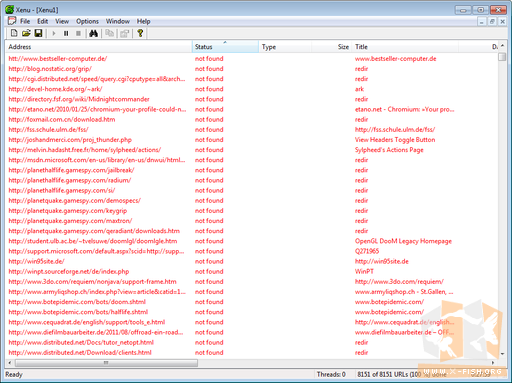Select planethalflife.gamespy.com/si/ address
The image size is (512, 383).
point(62,190)
